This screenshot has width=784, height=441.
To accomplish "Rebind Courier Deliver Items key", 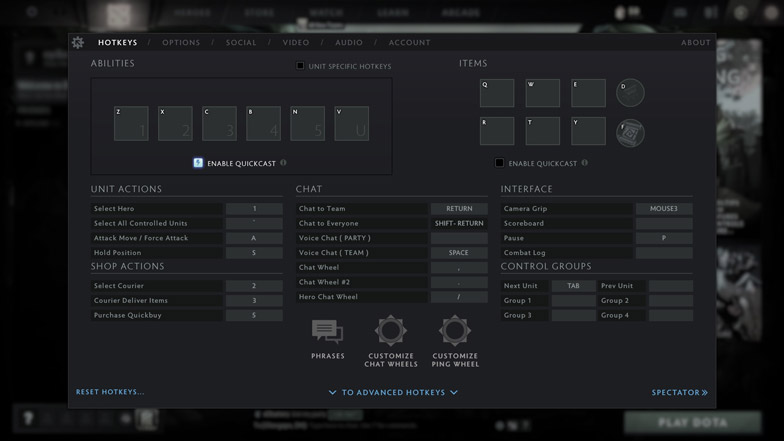I will coord(254,300).
